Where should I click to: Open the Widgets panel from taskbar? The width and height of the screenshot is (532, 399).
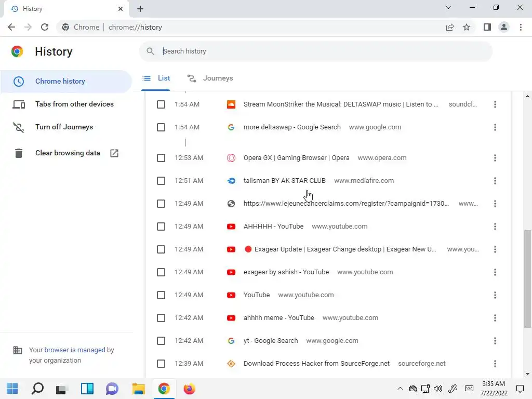pyautogui.click(x=87, y=389)
